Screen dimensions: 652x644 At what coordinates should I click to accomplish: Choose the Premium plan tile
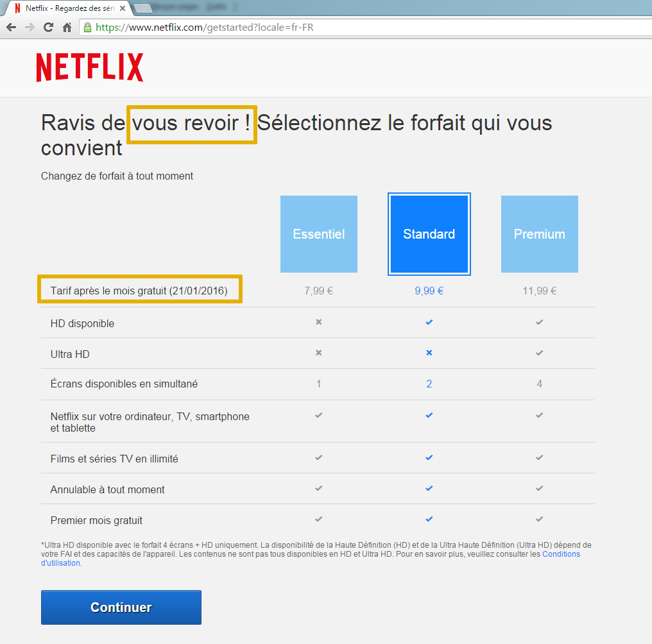click(x=539, y=234)
